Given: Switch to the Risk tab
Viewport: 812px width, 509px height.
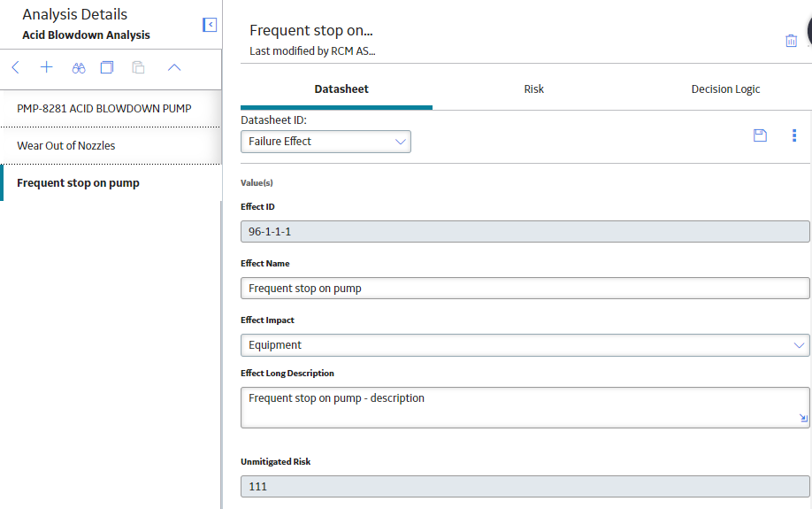Looking at the screenshot, I should pos(534,89).
